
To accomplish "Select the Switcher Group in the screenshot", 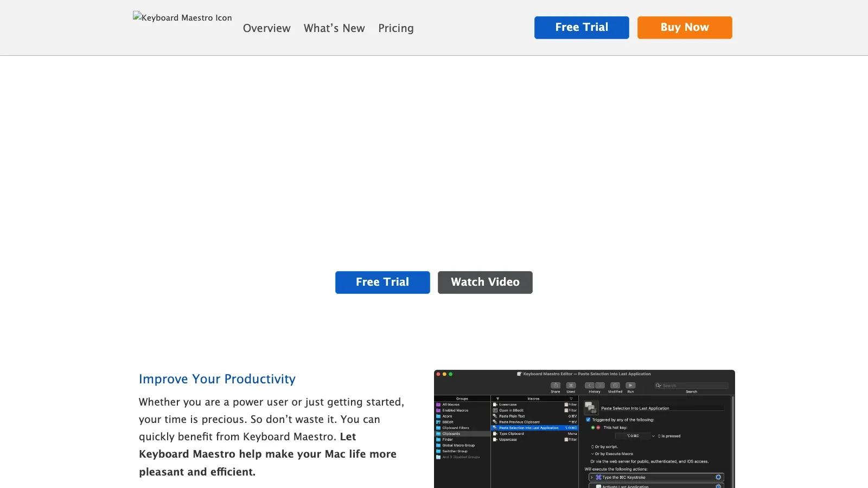I will pyautogui.click(x=462, y=451).
